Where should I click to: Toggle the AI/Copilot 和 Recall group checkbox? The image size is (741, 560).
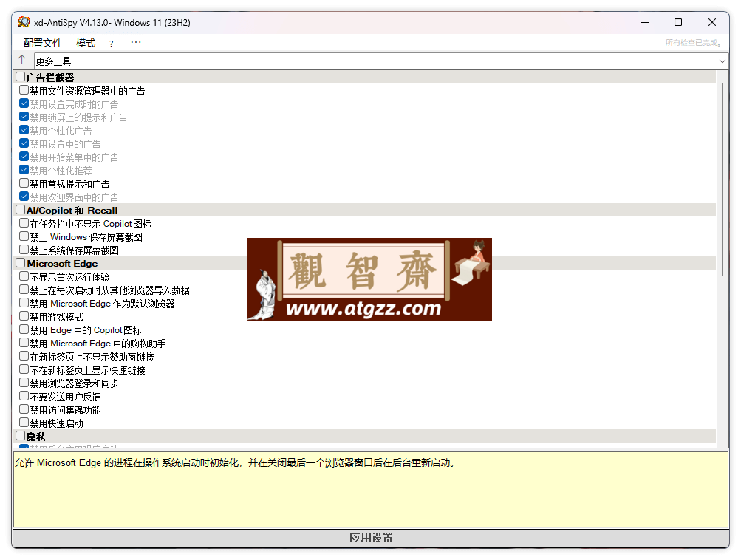pyautogui.click(x=21, y=209)
